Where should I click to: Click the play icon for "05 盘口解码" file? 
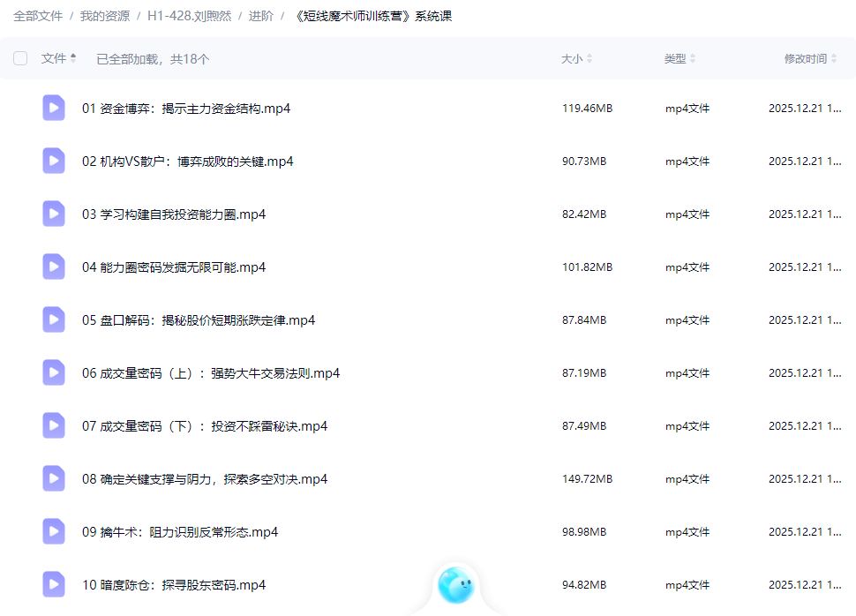[53, 319]
